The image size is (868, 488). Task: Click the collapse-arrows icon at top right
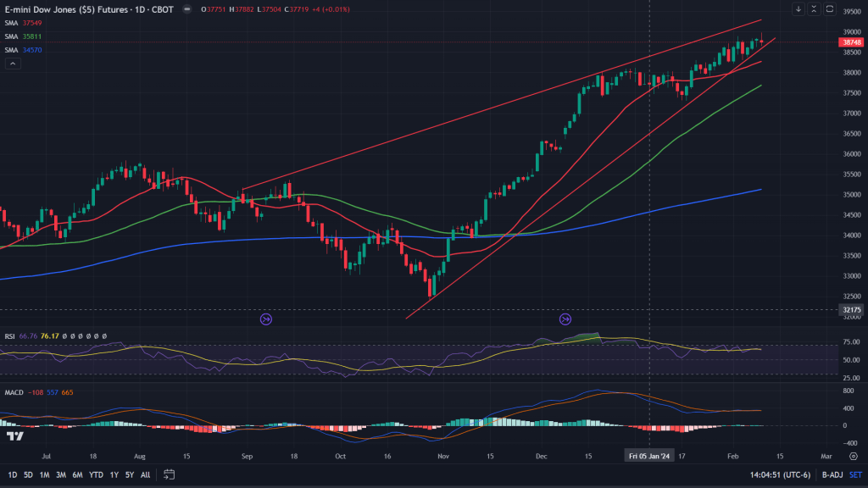(814, 9)
